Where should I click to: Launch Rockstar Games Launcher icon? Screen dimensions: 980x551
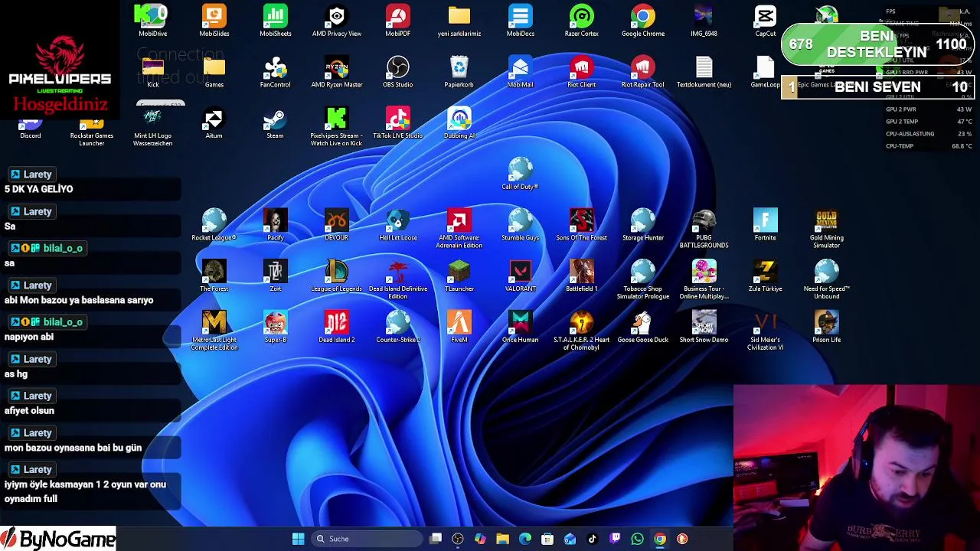click(x=91, y=131)
